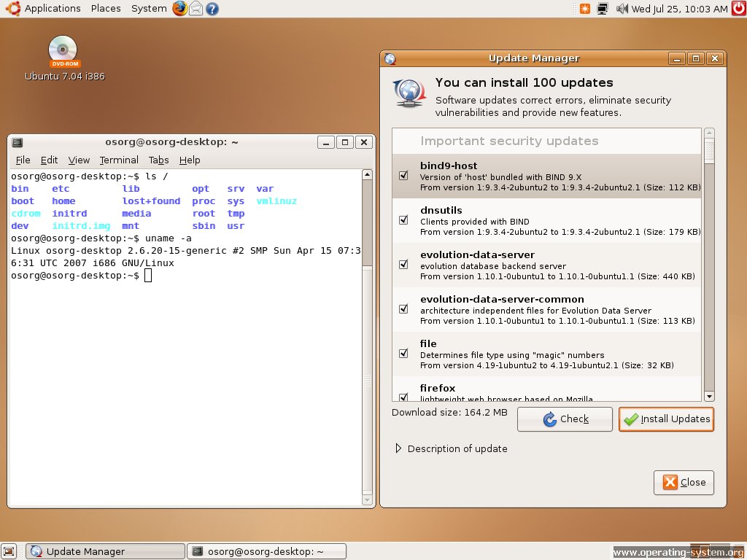Viewport: 747px width, 560px height.
Task: Click the Check button in Update Manager
Action: [x=565, y=419]
